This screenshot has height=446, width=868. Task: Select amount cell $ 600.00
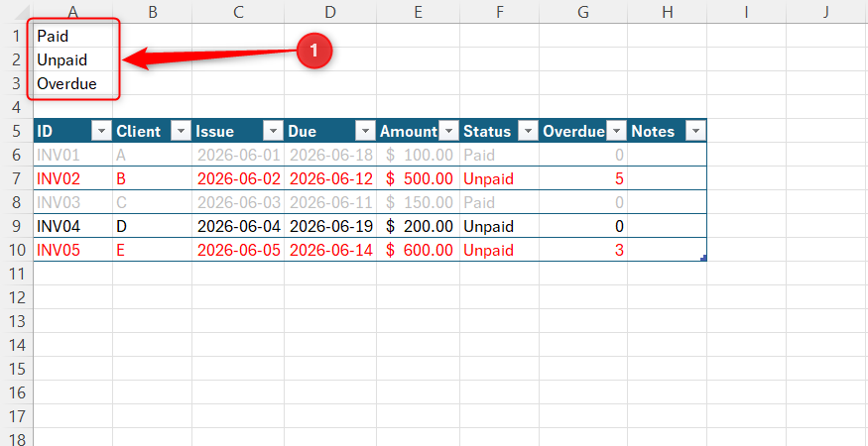(418, 250)
